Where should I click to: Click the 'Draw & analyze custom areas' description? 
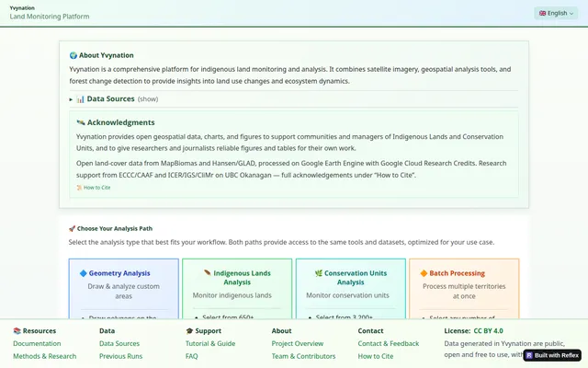[x=124, y=291]
